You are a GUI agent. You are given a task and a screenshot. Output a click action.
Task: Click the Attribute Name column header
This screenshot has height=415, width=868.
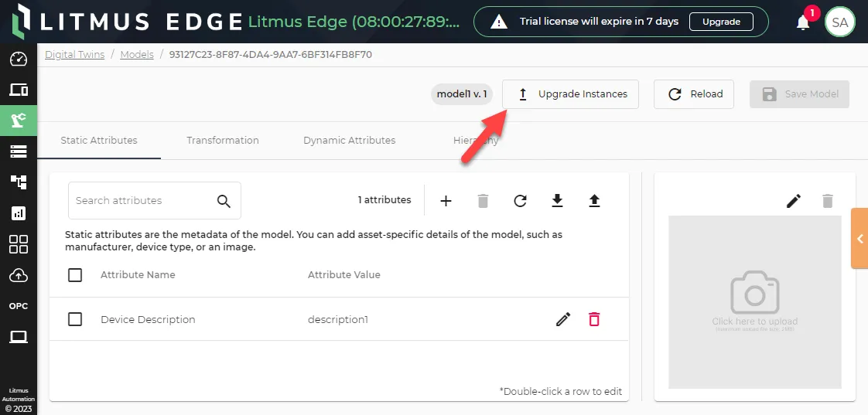138,275
